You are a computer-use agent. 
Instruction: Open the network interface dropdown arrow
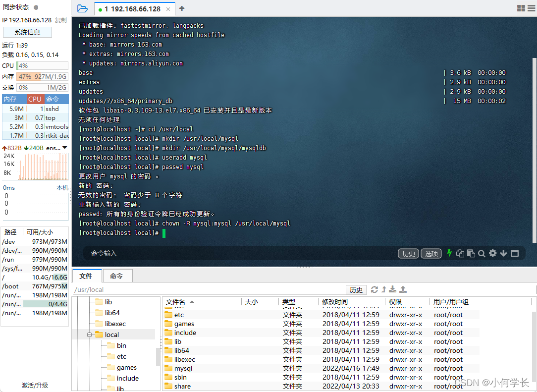[x=64, y=148]
